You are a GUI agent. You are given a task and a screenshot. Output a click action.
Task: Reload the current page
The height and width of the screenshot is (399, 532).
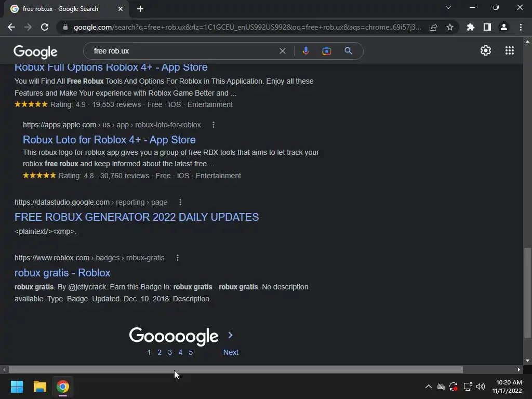click(45, 27)
